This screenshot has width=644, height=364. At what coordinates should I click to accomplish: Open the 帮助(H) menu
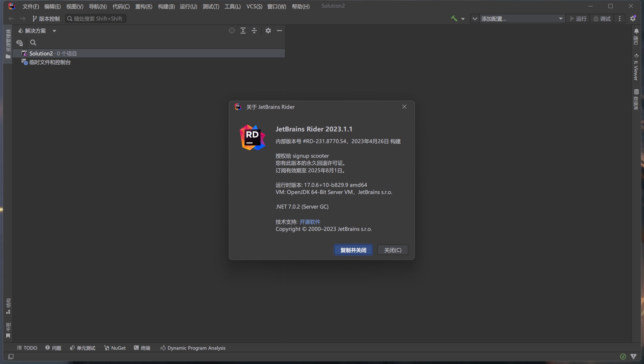pos(301,6)
